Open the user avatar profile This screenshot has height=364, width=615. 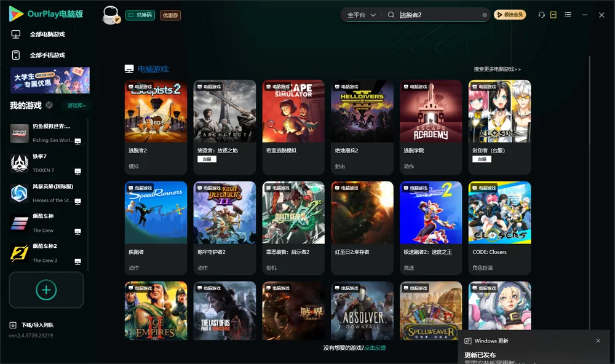[111, 15]
